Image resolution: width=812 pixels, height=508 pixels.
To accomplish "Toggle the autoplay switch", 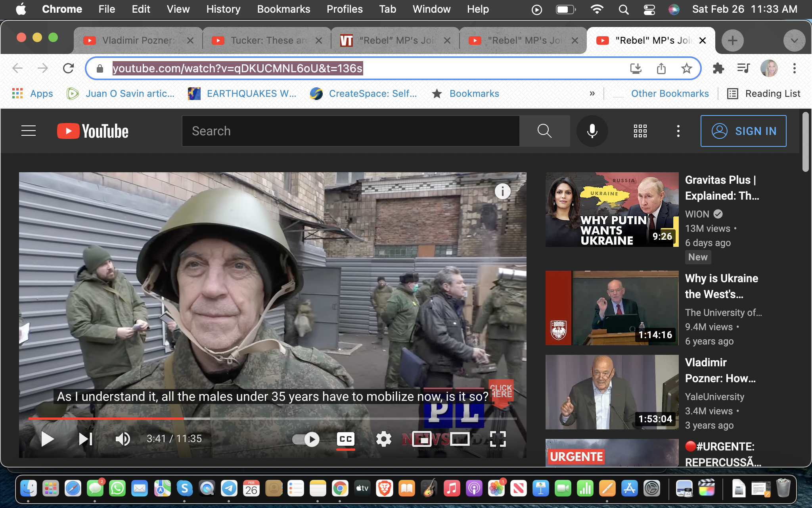I will (306, 439).
